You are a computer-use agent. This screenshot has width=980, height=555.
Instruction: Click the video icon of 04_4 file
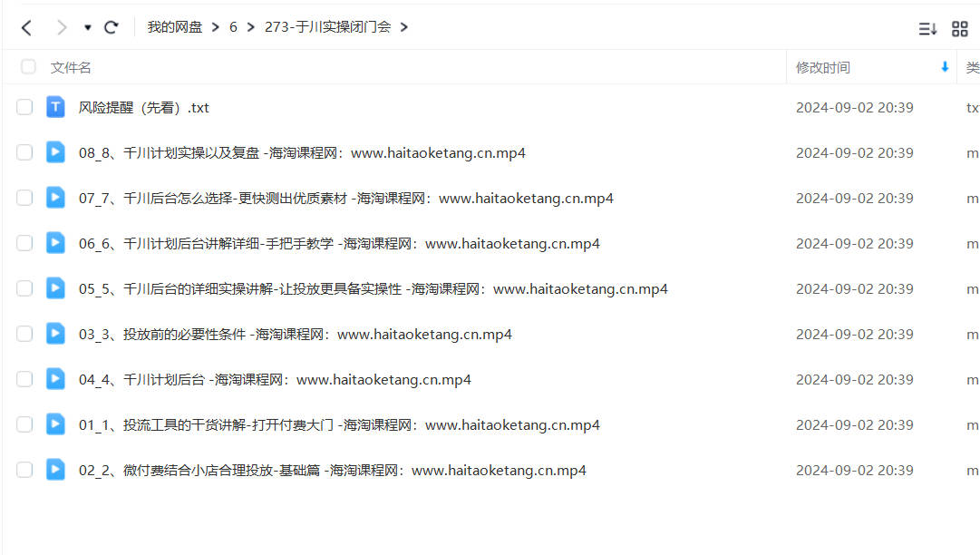55,379
